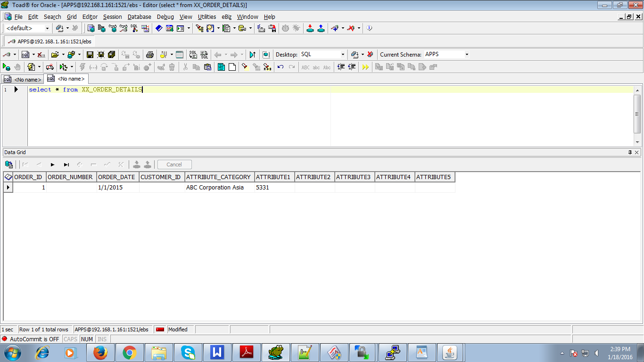Open Google Chrome from the taskbar
644x362 pixels.
[130, 353]
